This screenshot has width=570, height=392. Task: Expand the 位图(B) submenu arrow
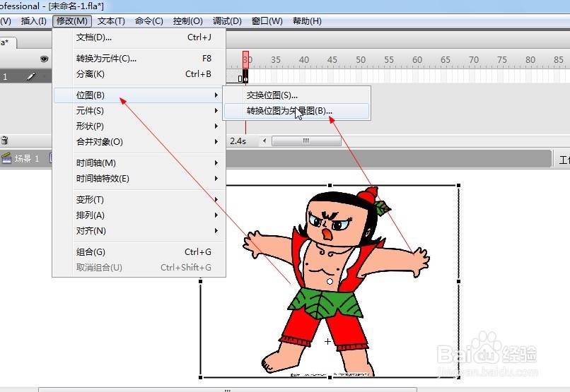216,95
